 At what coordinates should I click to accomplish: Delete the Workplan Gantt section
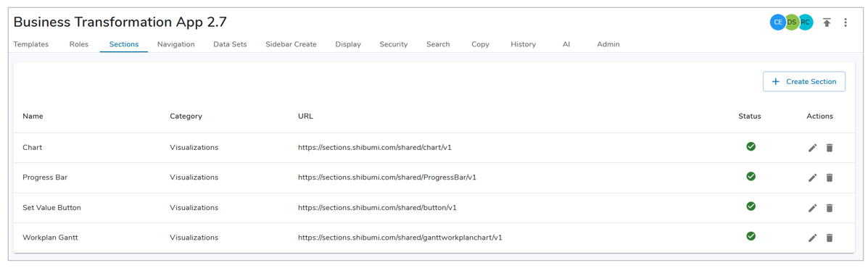(830, 238)
